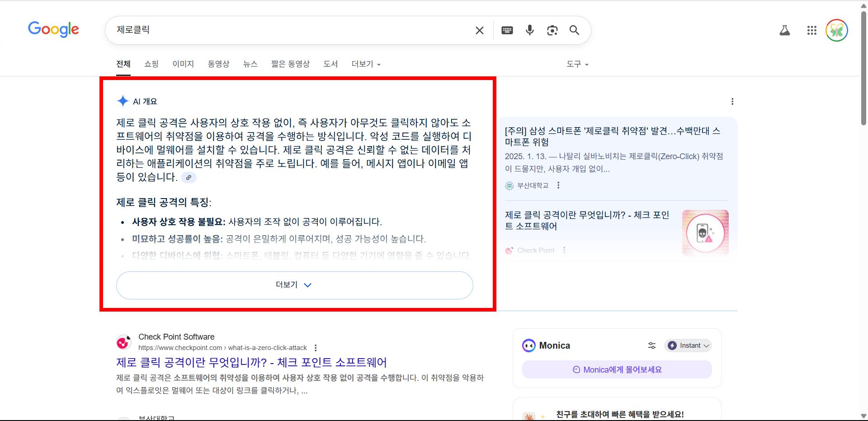Click Check Point source card thumbnail

point(705,232)
